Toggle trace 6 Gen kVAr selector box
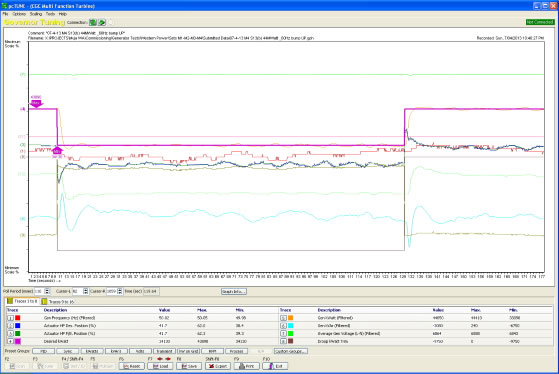This screenshot has width=559, height=374. point(283,326)
